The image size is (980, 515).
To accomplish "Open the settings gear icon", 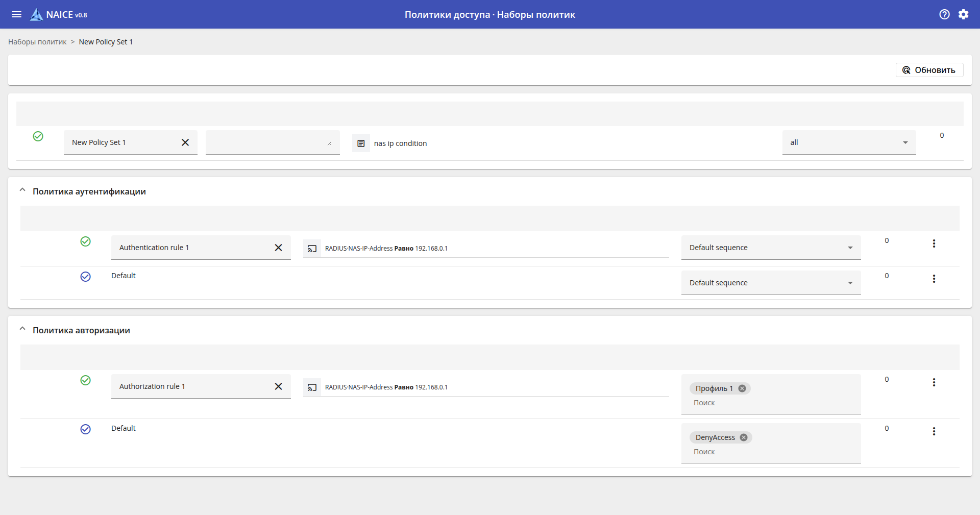I will click(963, 14).
